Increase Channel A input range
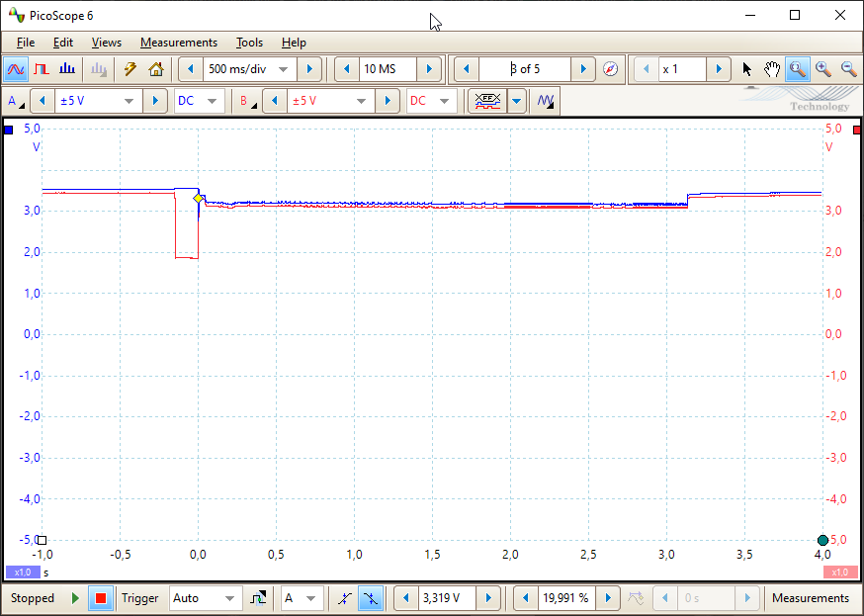 pos(155,102)
